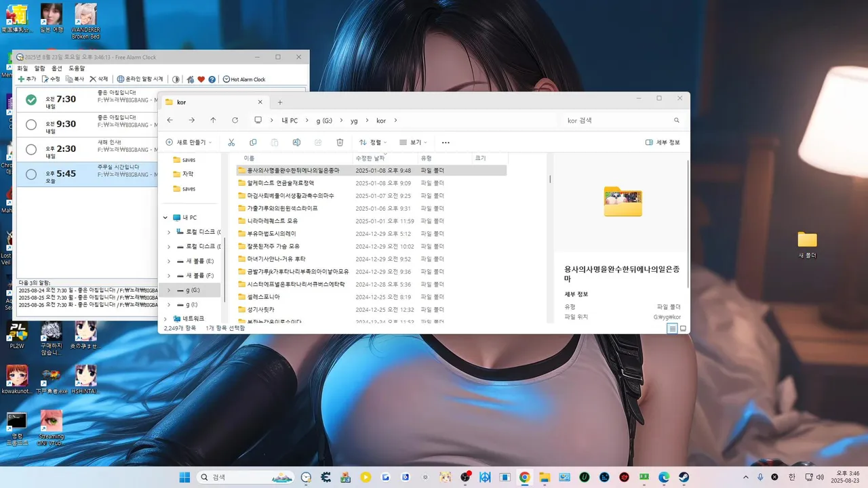Image resolution: width=868 pixels, height=488 pixels.
Task: Open Chrome from the taskbar
Action: 524,477
